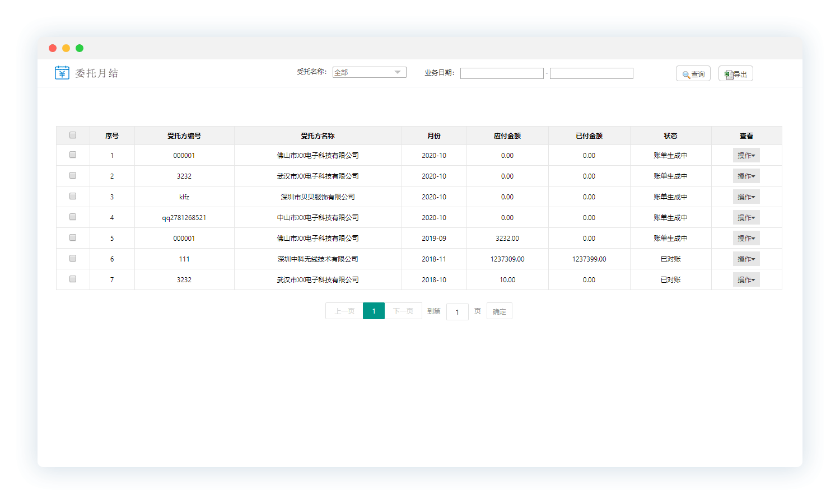Click the page number jump input box

(x=457, y=312)
